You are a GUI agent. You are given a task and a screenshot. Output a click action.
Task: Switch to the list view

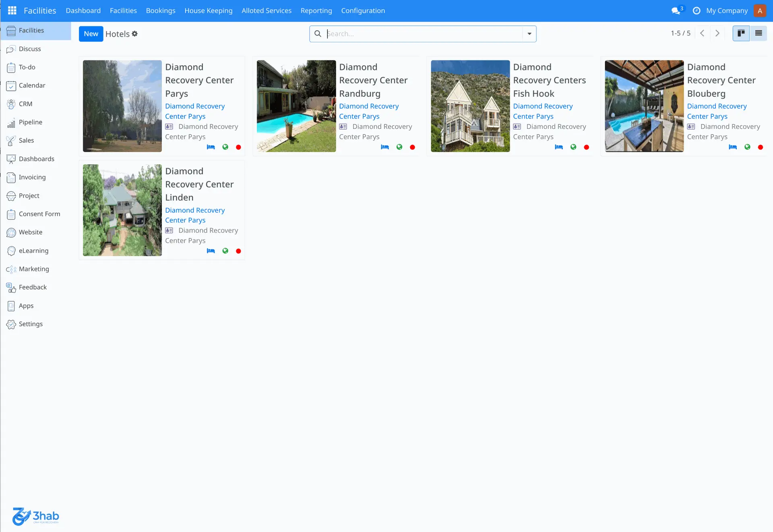pos(759,33)
